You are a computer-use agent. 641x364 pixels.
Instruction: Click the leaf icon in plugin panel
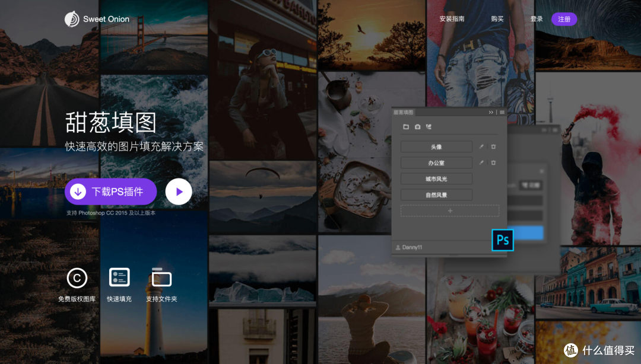(x=429, y=127)
